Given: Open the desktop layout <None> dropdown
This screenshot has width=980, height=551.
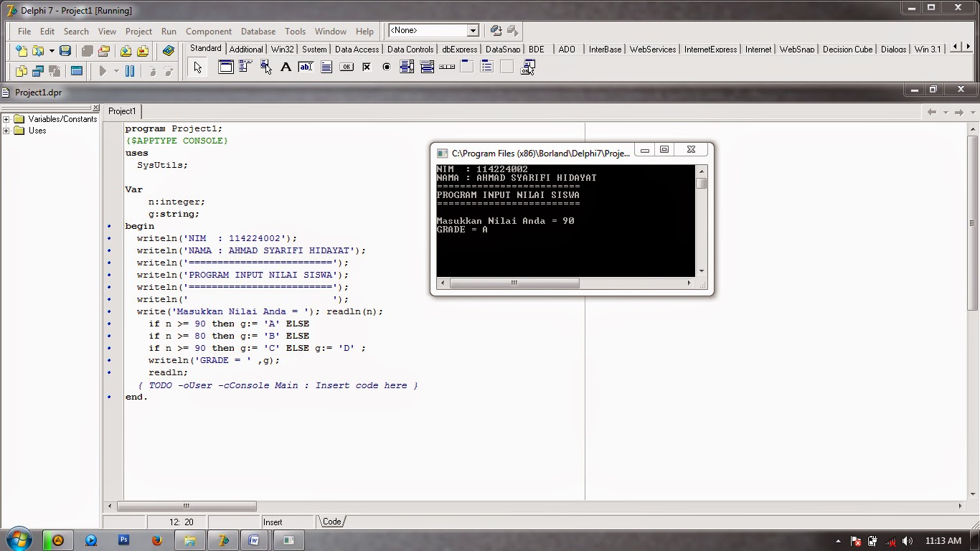Looking at the screenshot, I should pyautogui.click(x=473, y=30).
